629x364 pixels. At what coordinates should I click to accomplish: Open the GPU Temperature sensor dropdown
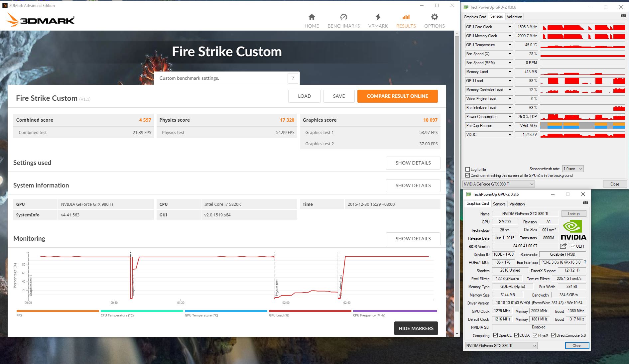[509, 45]
